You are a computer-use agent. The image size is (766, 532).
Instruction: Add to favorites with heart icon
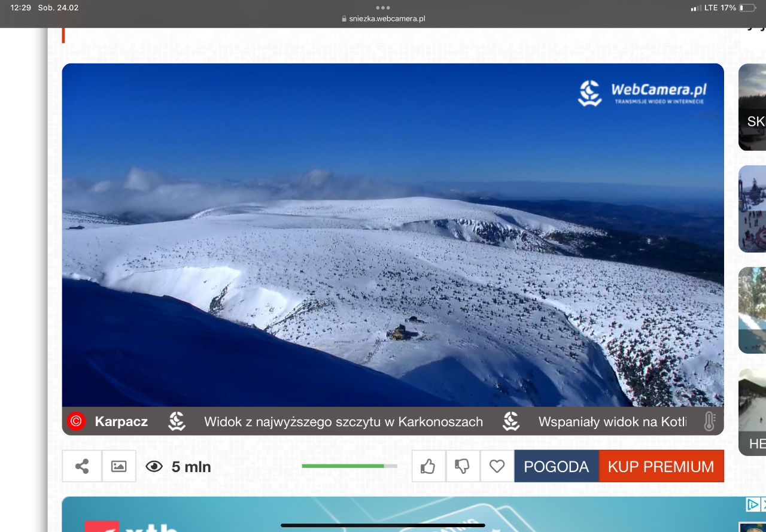click(497, 466)
